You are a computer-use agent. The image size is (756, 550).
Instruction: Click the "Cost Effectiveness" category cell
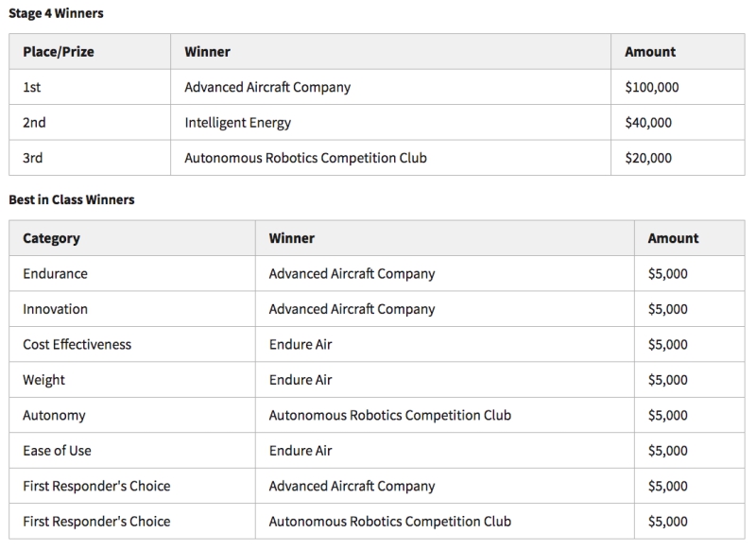click(x=77, y=345)
